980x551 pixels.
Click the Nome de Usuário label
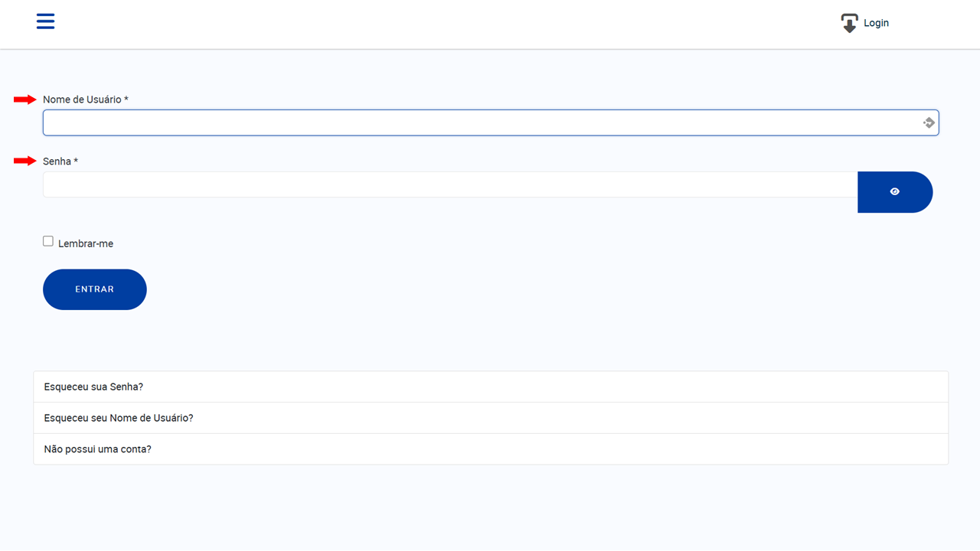coord(82,99)
